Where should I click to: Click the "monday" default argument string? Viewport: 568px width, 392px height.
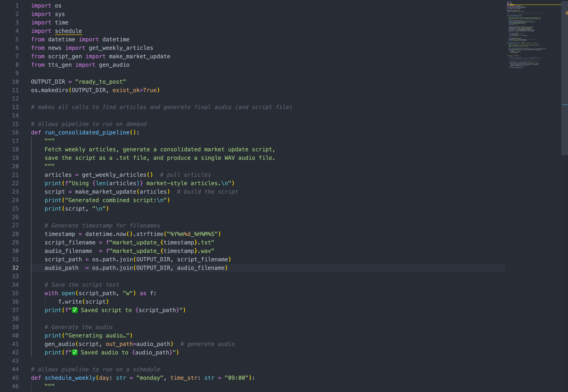point(150,378)
